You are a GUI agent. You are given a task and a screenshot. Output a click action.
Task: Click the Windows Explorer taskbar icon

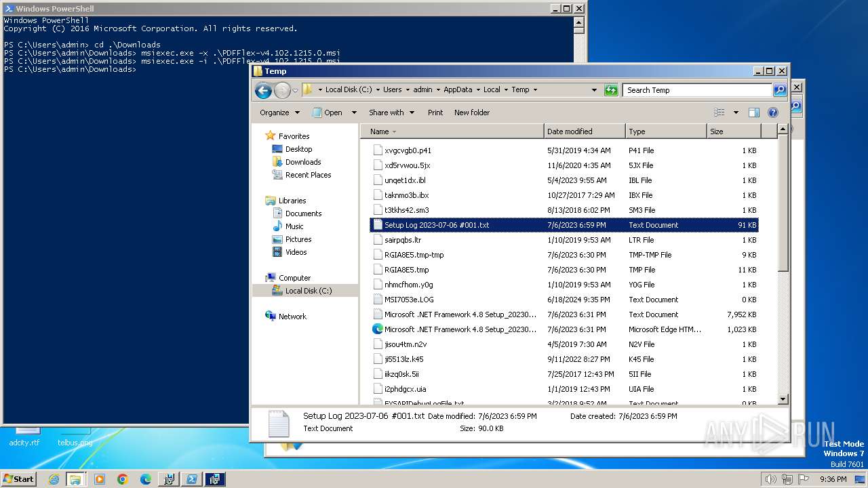coord(75,479)
